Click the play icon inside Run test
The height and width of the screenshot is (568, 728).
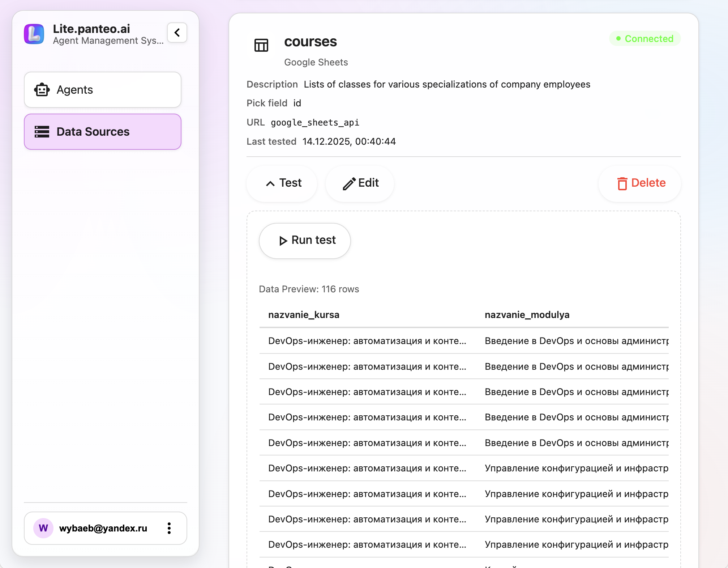(283, 241)
